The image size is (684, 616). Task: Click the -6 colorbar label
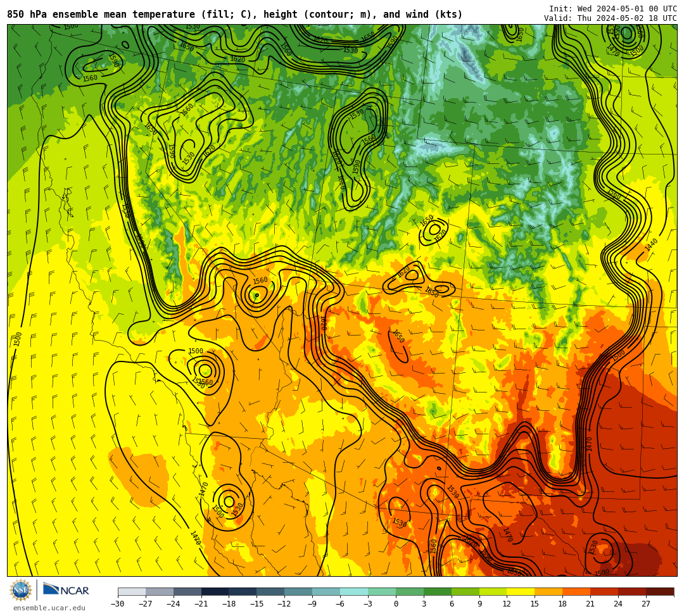coord(340,604)
